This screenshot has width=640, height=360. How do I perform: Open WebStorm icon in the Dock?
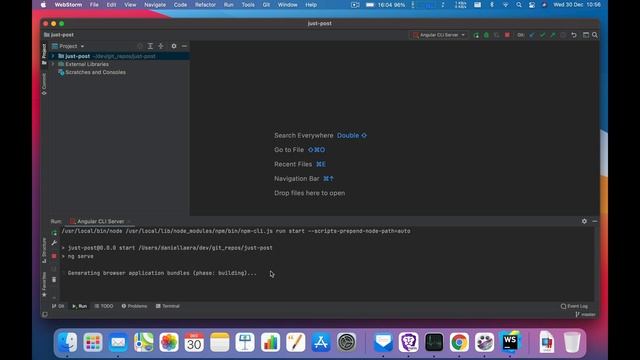pos(510,342)
